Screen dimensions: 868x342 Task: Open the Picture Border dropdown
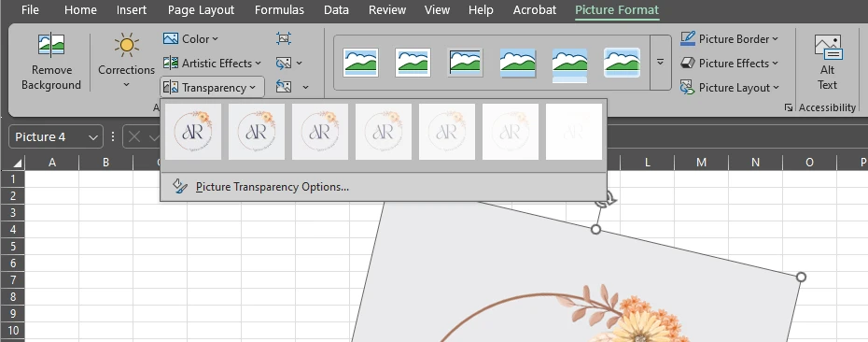click(729, 39)
